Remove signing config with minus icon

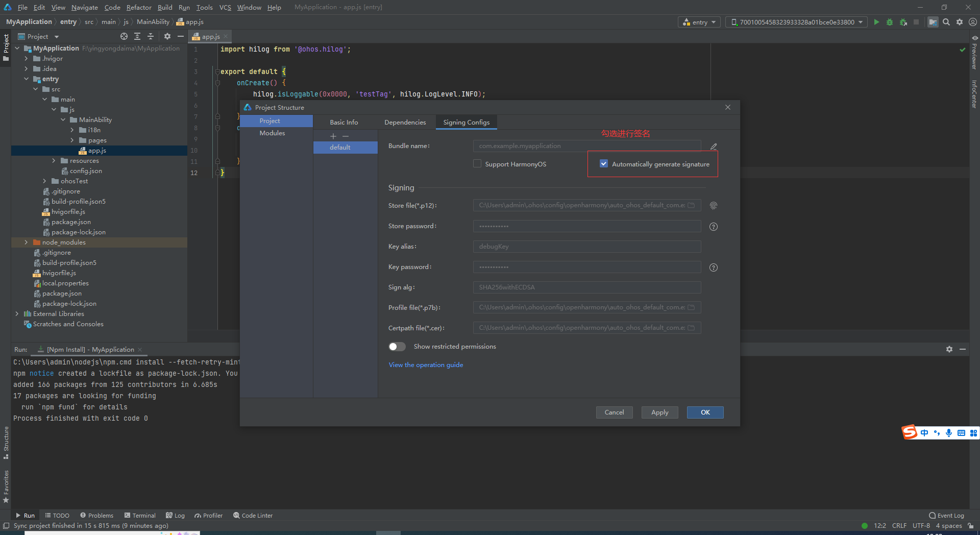pyautogui.click(x=346, y=136)
